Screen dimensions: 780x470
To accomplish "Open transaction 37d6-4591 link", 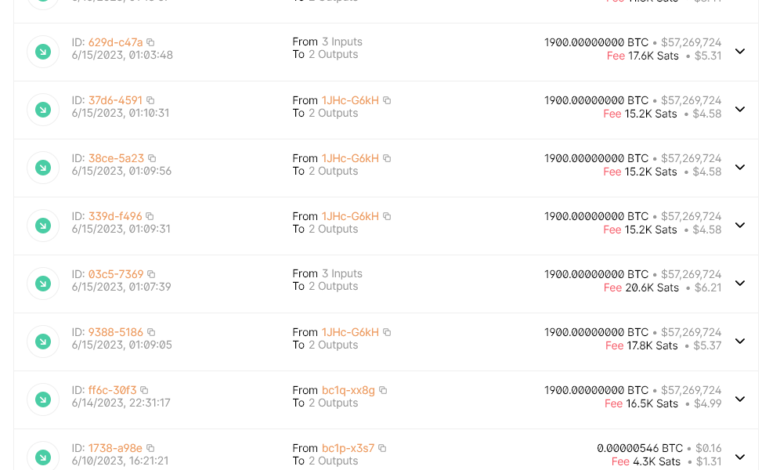I will pyautogui.click(x=115, y=101).
